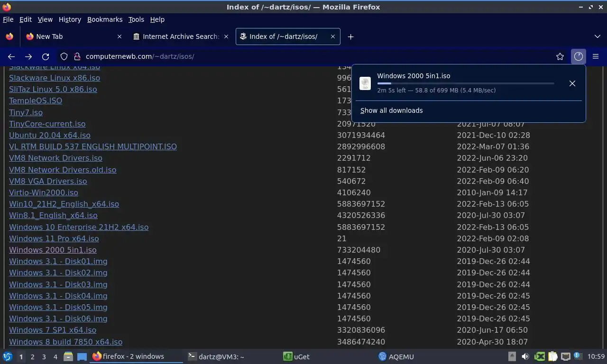This screenshot has width=607, height=364.
Task: Open the Bookmarks menu
Action: click(105, 19)
